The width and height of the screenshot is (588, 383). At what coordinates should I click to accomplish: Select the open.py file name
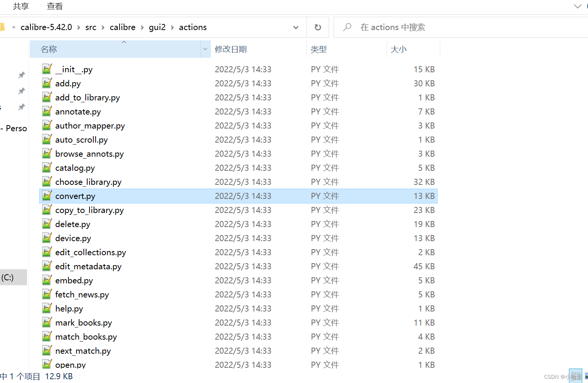70,365
